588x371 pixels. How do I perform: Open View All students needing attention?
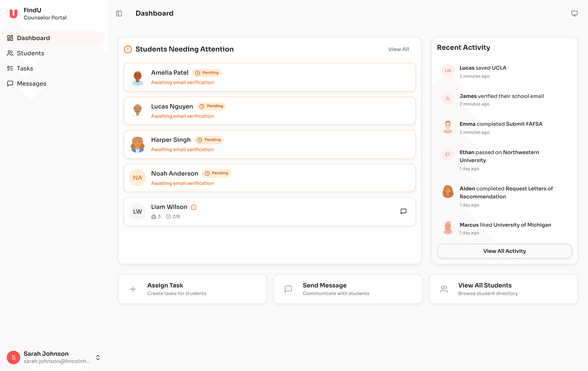pyautogui.click(x=398, y=49)
